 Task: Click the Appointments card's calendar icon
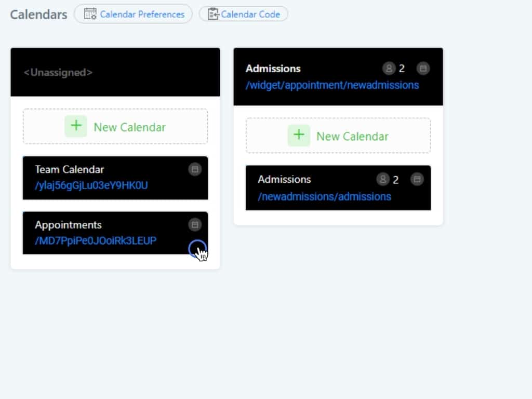click(x=195, y=224)
